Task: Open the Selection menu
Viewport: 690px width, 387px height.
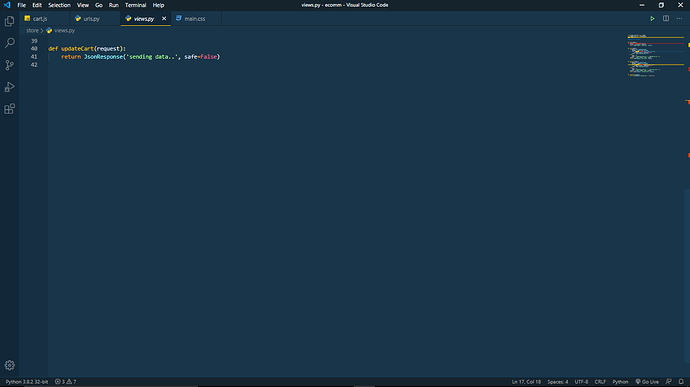Action: coord(59,5)
